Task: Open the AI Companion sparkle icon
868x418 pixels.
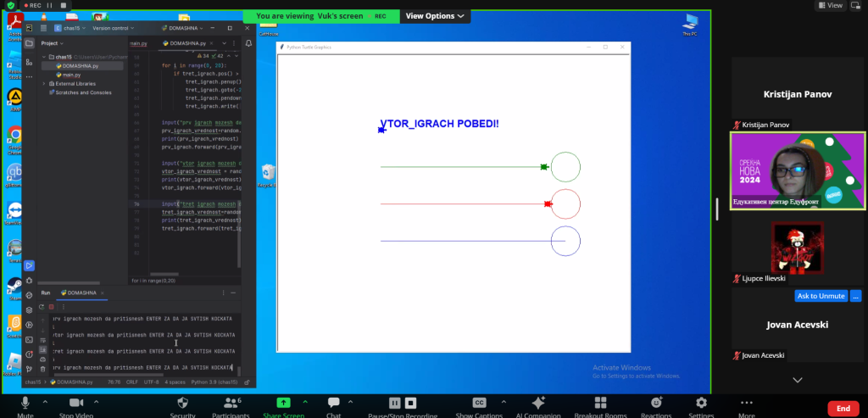Action: (x=537, y=403)
